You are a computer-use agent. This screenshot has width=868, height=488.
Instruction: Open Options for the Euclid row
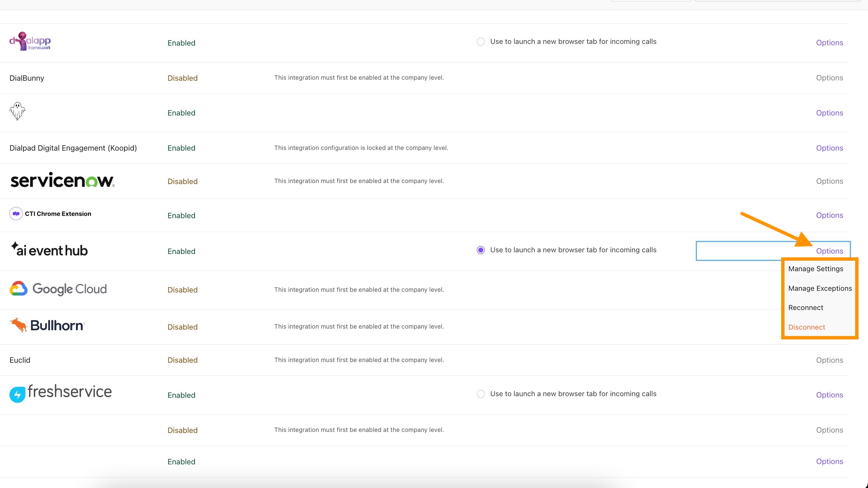click(x=829, y=360)
